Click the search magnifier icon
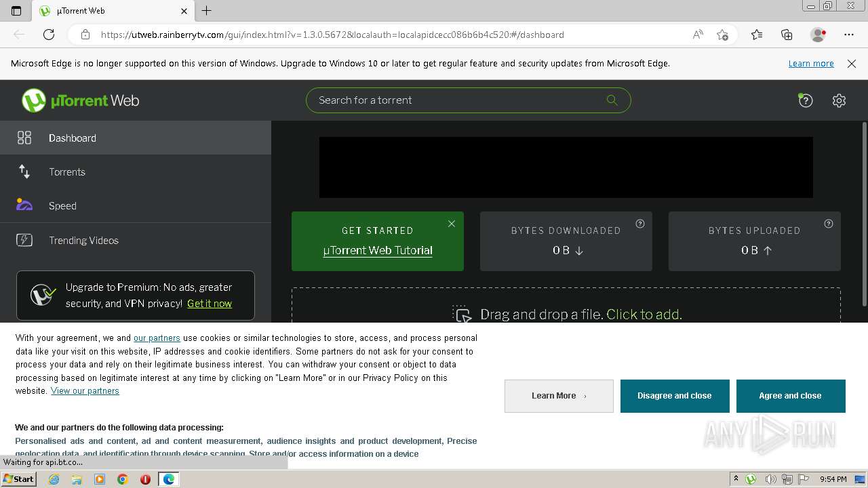The width and height of the screenshot is (868, 488). [612, 100]
